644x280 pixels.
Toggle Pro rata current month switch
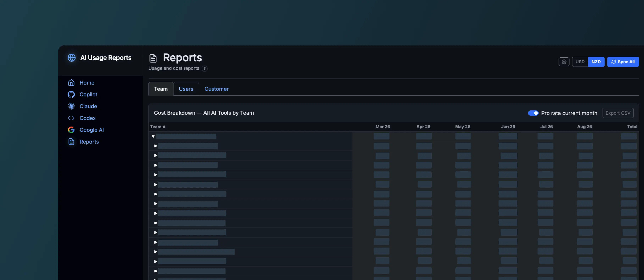pos(533,113)
